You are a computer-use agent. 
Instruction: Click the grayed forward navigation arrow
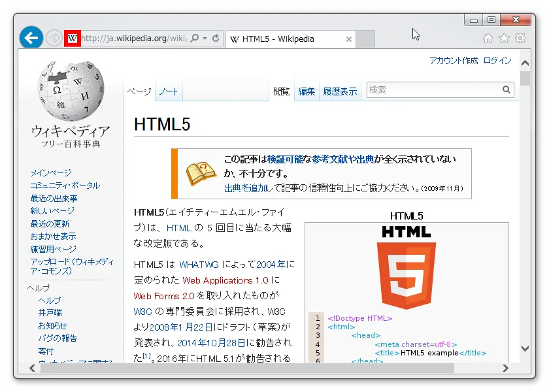coord(54,38)
